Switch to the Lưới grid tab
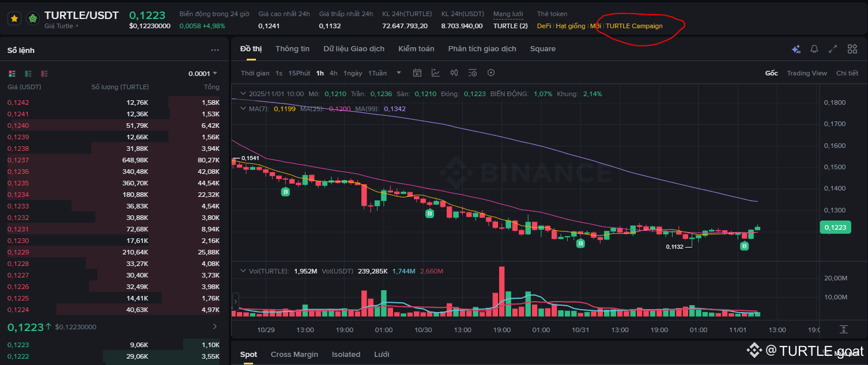Screen dimensions: 868x365 coord(382,355)
